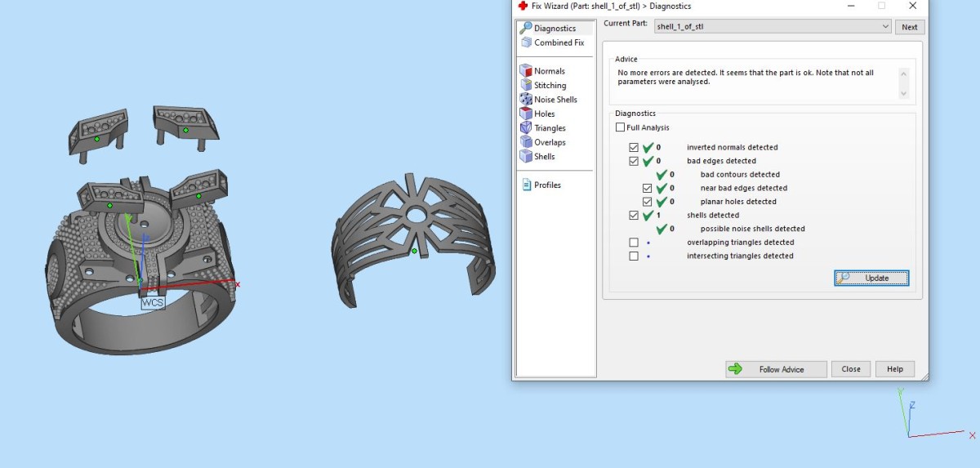Click the Update button
This screenshot has height=468, width=980.
coord(871,278)
